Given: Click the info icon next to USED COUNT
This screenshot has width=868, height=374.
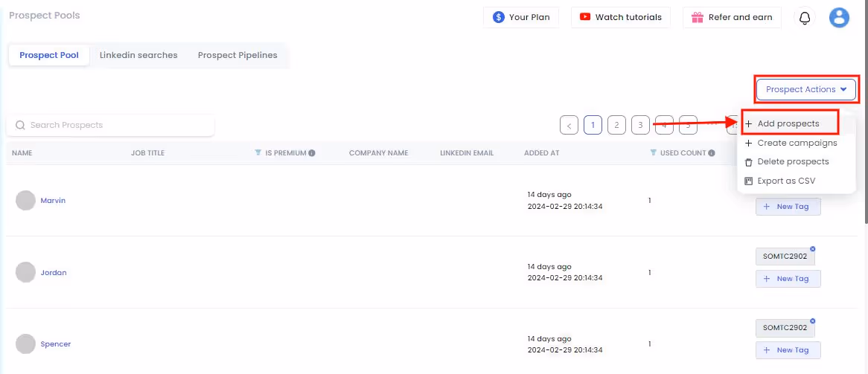Looking at the screenshot, I should point(712,152).
